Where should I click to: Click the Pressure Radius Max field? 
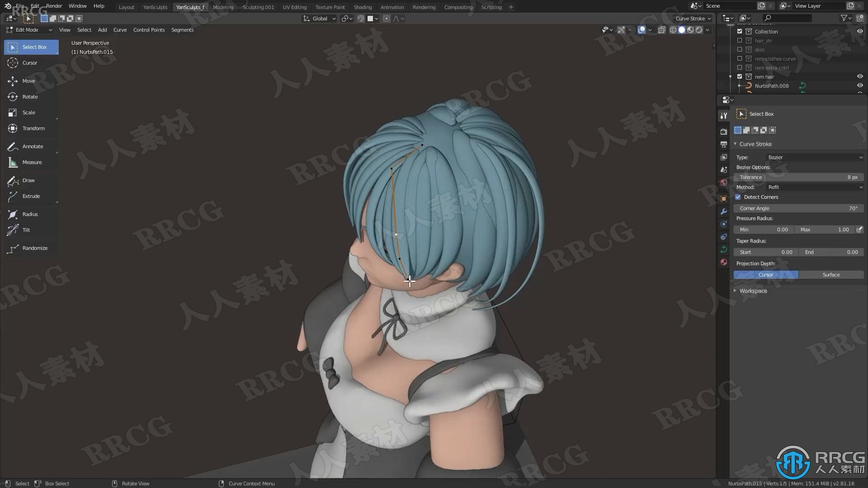[x=825, y=230]
